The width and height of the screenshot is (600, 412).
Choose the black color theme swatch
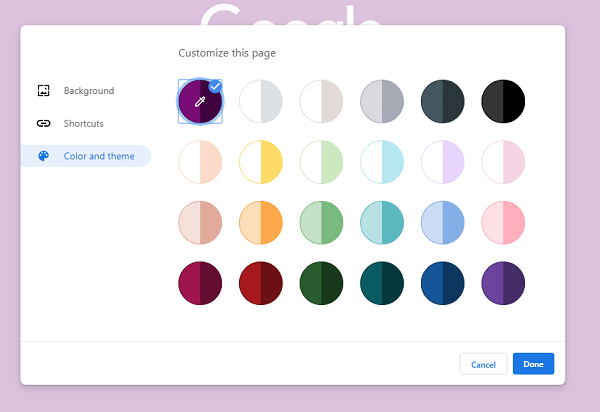503,101
